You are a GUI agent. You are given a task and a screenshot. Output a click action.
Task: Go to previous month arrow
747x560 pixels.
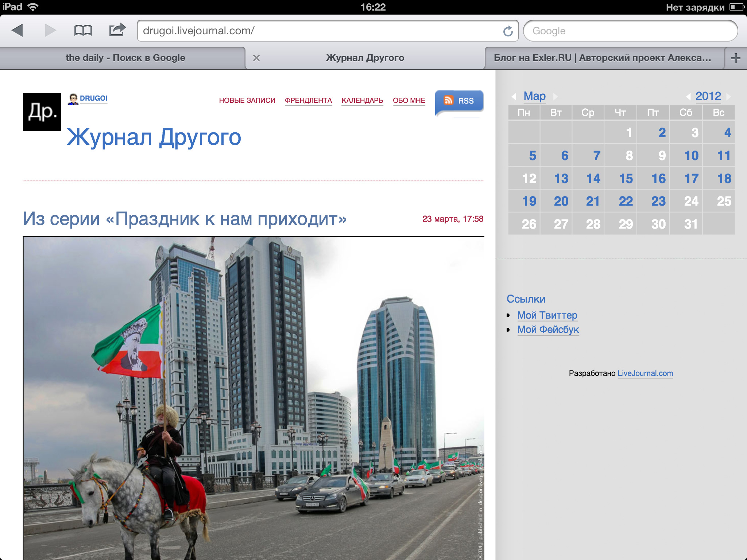coord(514,97)
